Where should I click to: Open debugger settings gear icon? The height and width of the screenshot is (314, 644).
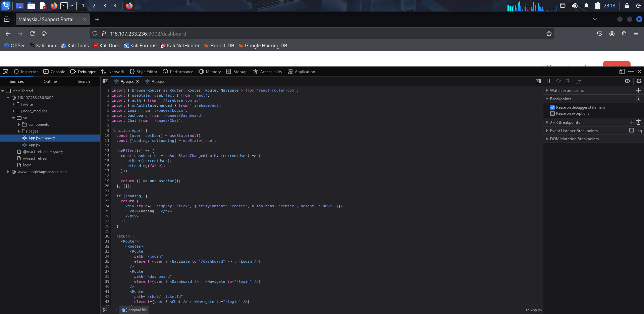click(x=639, y=81)
